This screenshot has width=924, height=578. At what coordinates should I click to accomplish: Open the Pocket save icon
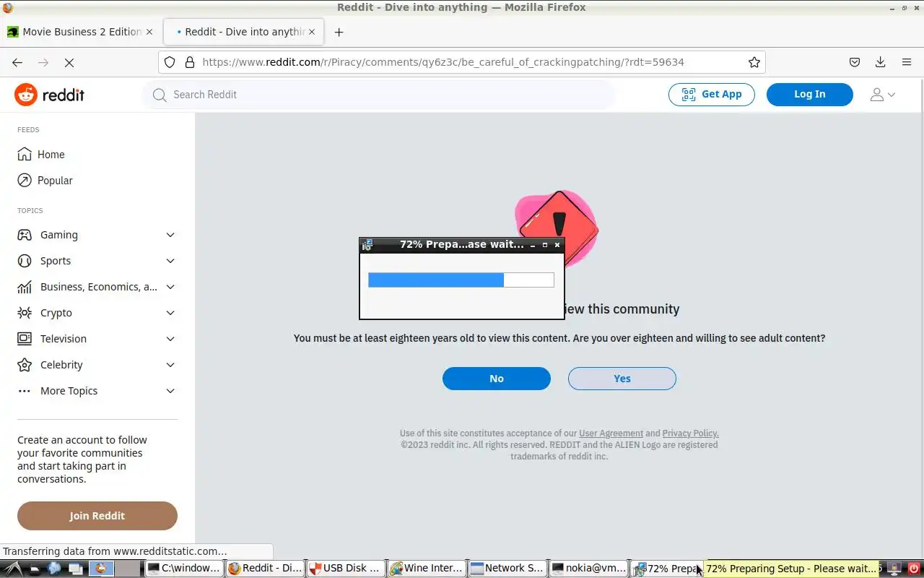click(x=855, y=62)
